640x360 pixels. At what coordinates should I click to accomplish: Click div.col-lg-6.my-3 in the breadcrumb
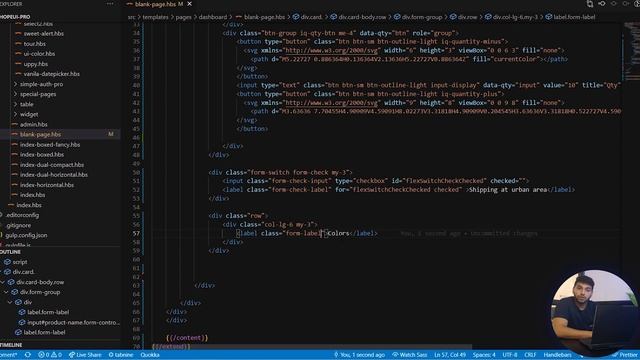point(516,17)
